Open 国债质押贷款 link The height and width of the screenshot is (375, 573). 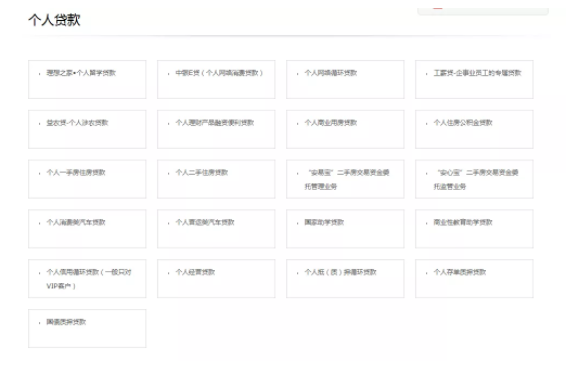66,322
